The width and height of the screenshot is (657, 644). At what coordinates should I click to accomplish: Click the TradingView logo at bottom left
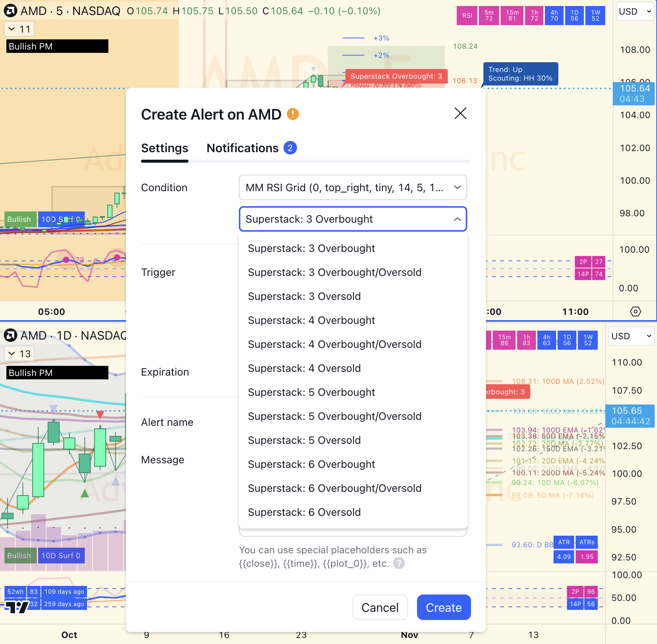17,607
